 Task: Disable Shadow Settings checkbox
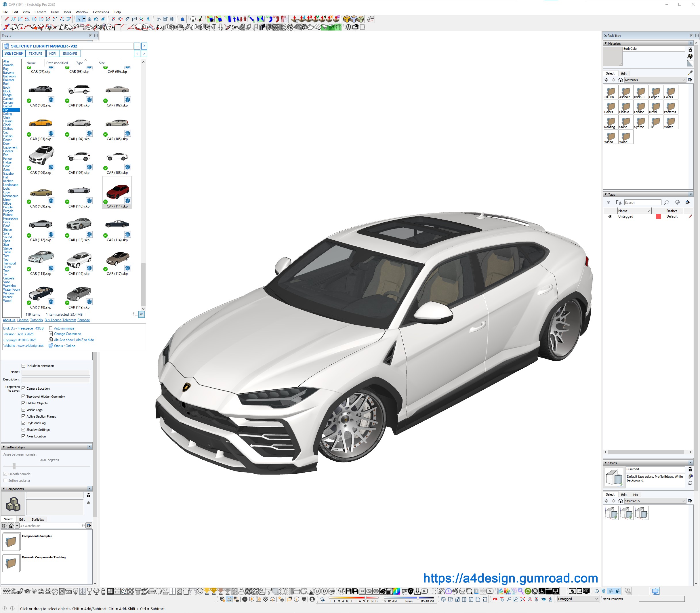click(x=24, y=430)
